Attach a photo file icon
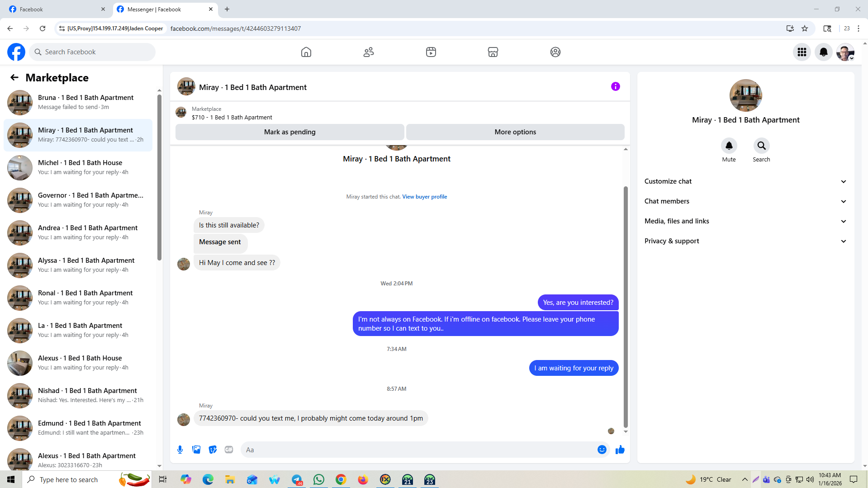This screenshot has width=868, height=488. click(x=196, y=450)
